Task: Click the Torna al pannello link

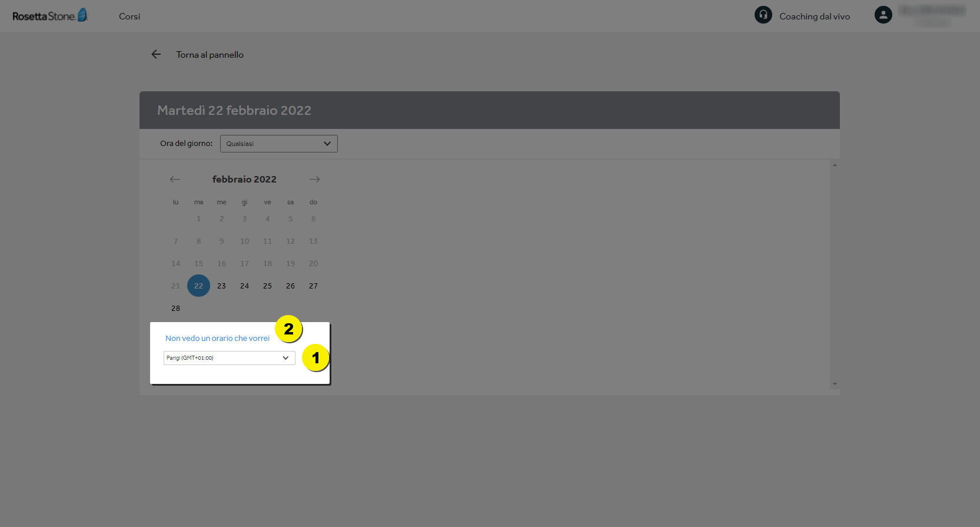Action: click(210, 55)
